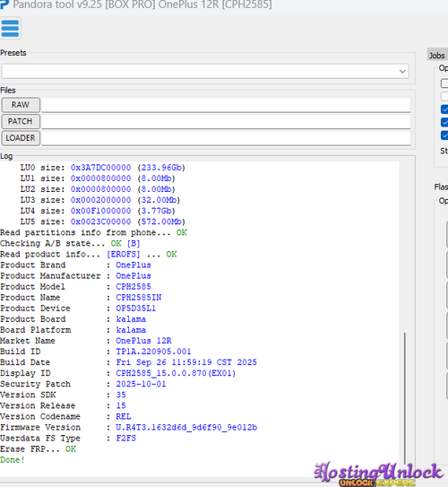This screenshot has height=487, width=448.
Task: Enable the topmost unchecked options checkbox
Action: pos(444,83)
